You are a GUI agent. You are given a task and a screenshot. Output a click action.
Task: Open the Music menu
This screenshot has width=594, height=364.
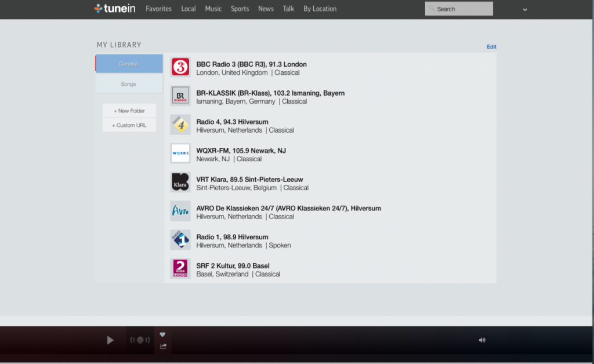pyautogui.click(x=213, y=9)
